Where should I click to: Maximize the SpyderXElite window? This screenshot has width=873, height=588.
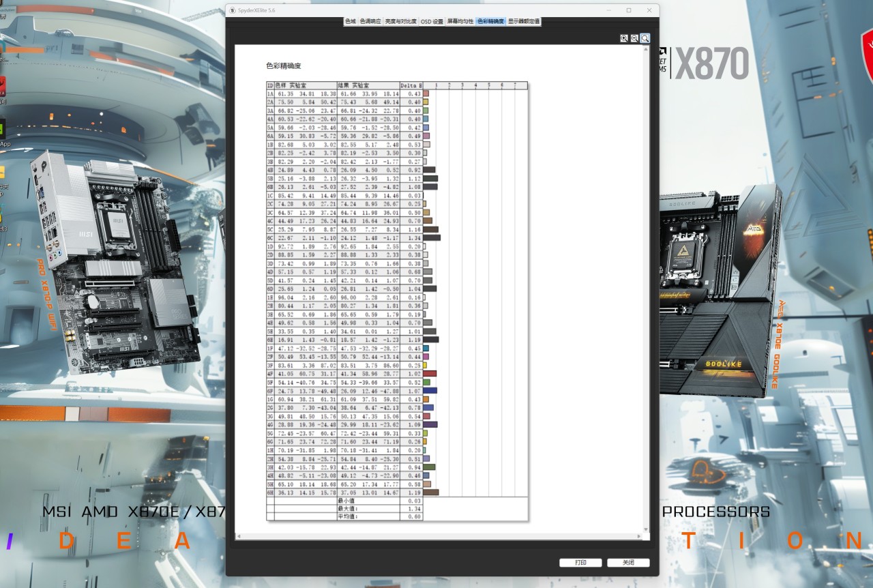click(x=628, y=10)
